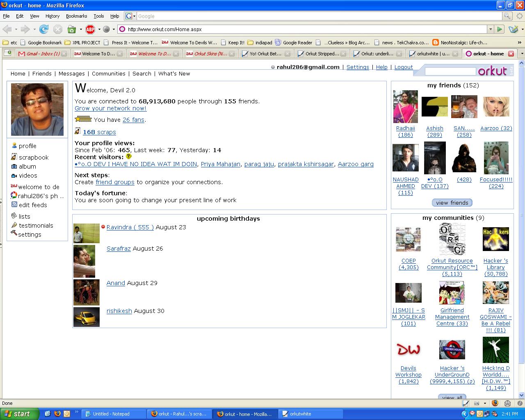Open the History menu
Viewport: 525px width, 420px height.
pyautogui.click(x=52, y=16)
